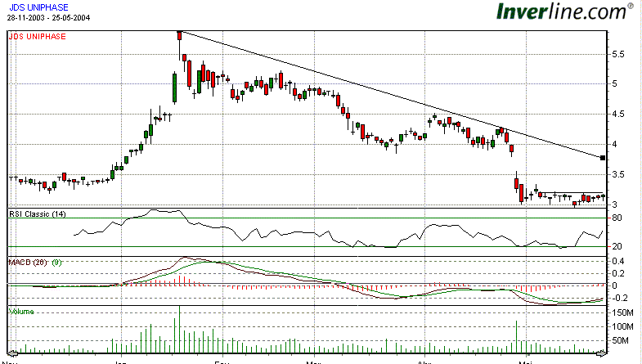
Task: Click the MACD 0.4 axis value
Action: pos(618,261)
